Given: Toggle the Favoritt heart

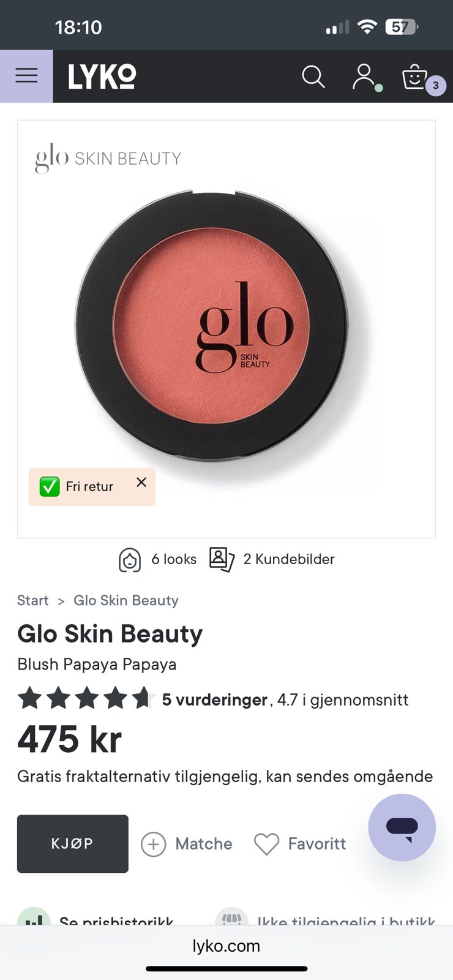Looking at the screenshot, I should 266,844.
